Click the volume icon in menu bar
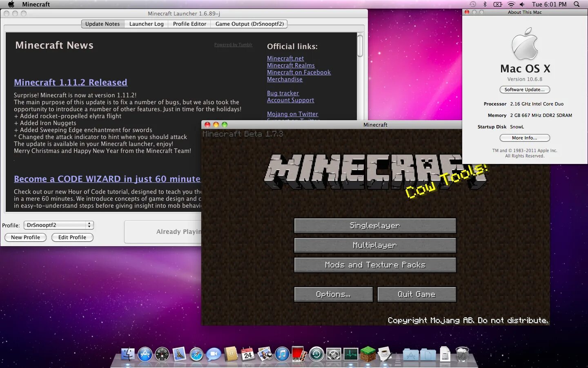The width and height of the screenshot is (588, 368). pos(522,4)
